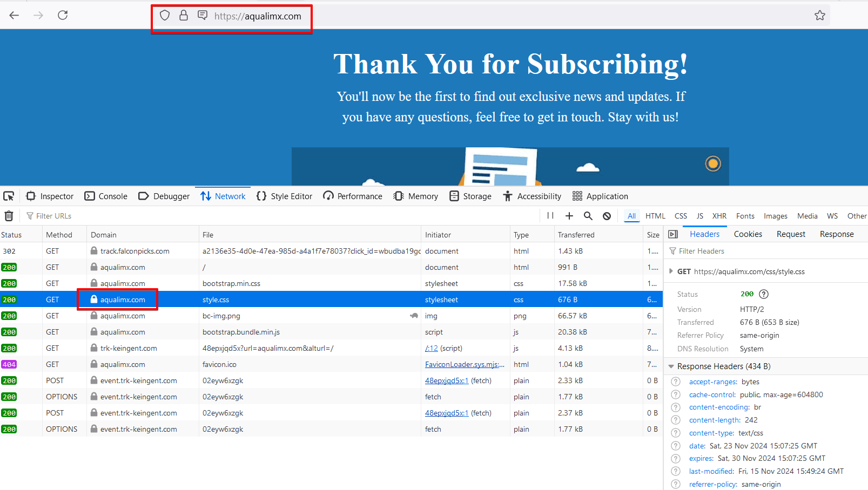Image resolution: width=868 pixels, height=490 pixels.
Task: Select the All request type filter
Action: [631, 216]
